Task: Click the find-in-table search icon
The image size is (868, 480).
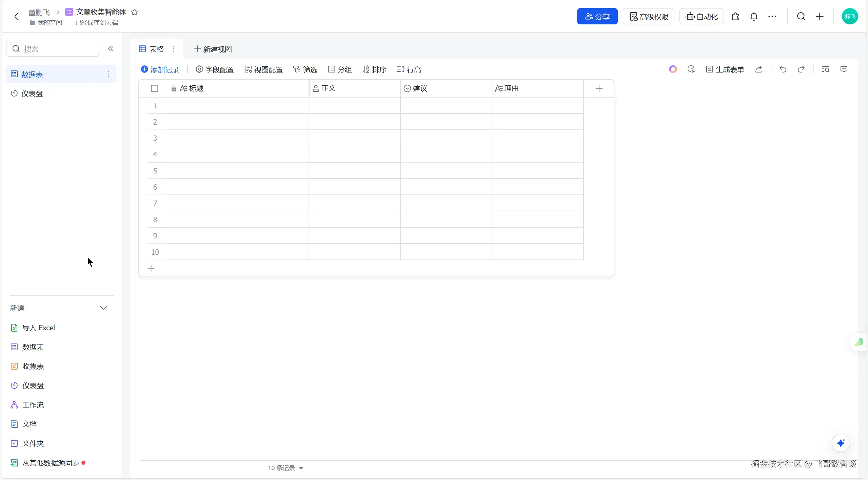Action: click(825, 69)
